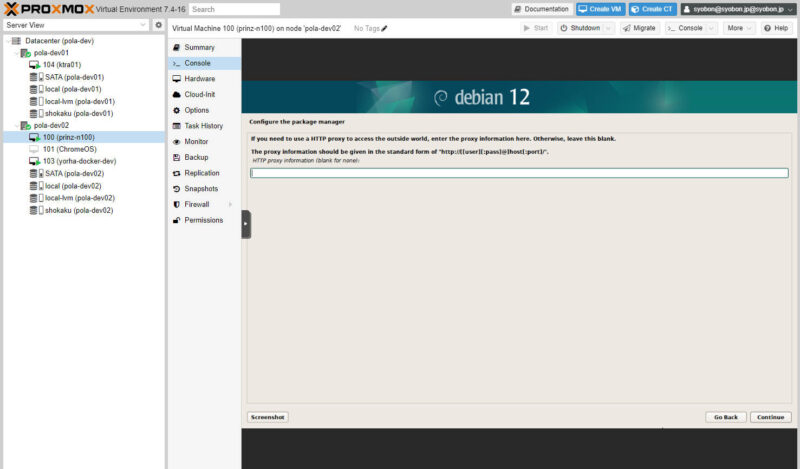This screenshot has height=469, width=800.
Task: Edit tags with the pencil icon
Action: [x=384, y=28]
